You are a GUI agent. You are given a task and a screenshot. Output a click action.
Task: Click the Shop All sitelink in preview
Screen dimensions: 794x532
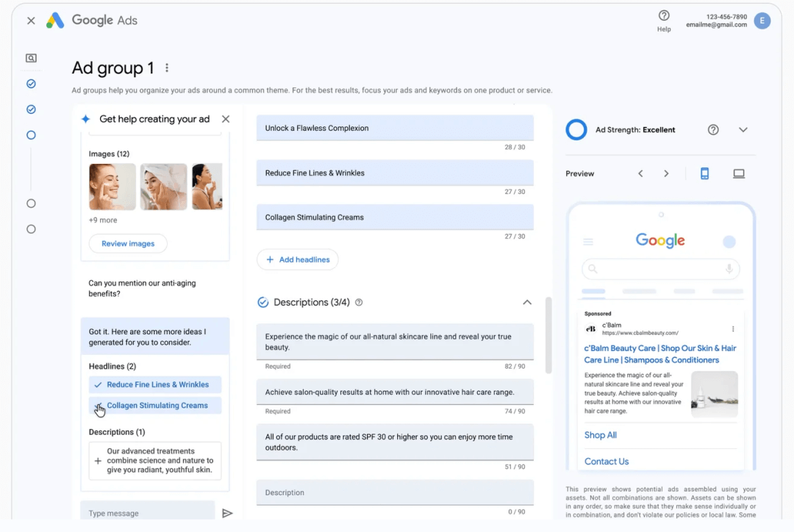click(601, 435)
